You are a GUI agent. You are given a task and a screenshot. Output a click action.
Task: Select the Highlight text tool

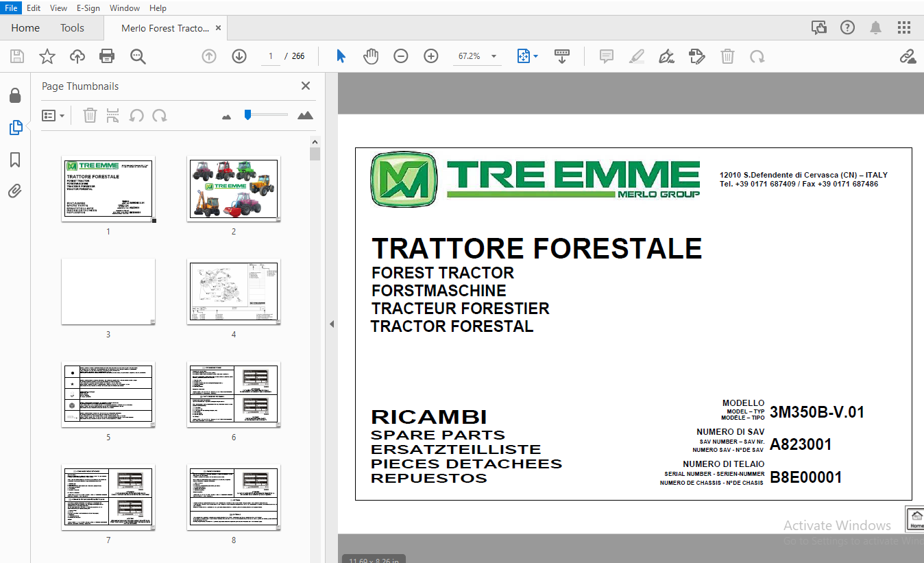637,56
